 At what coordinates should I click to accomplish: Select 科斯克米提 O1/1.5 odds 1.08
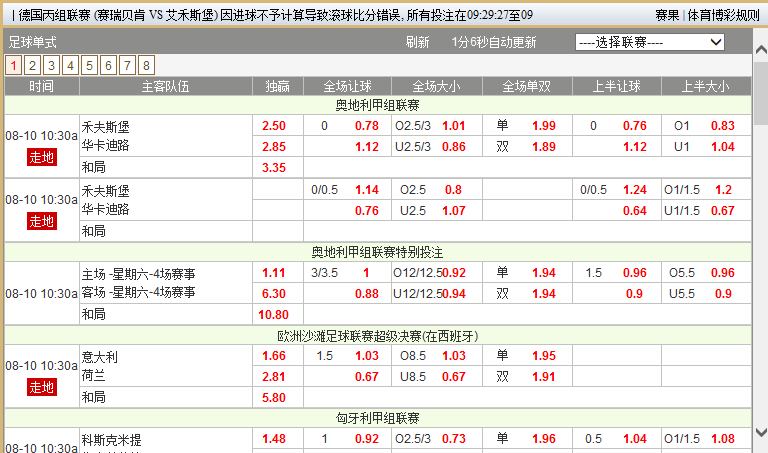pos(723,439)
